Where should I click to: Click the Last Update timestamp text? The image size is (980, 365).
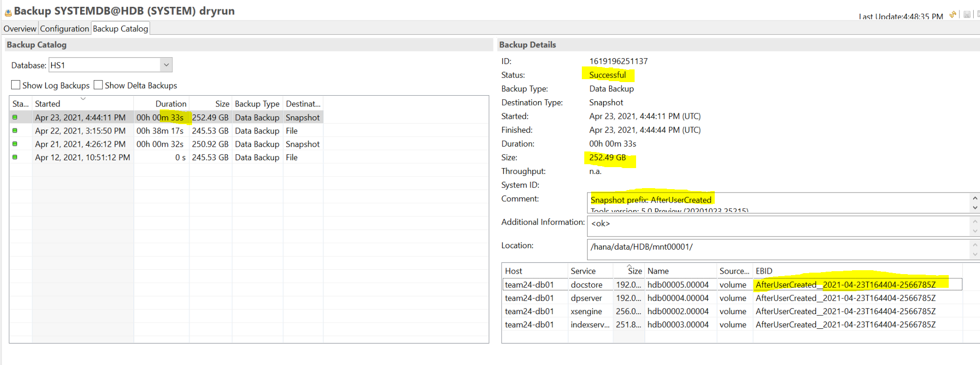pyautogui.click(x=901, y=16)
